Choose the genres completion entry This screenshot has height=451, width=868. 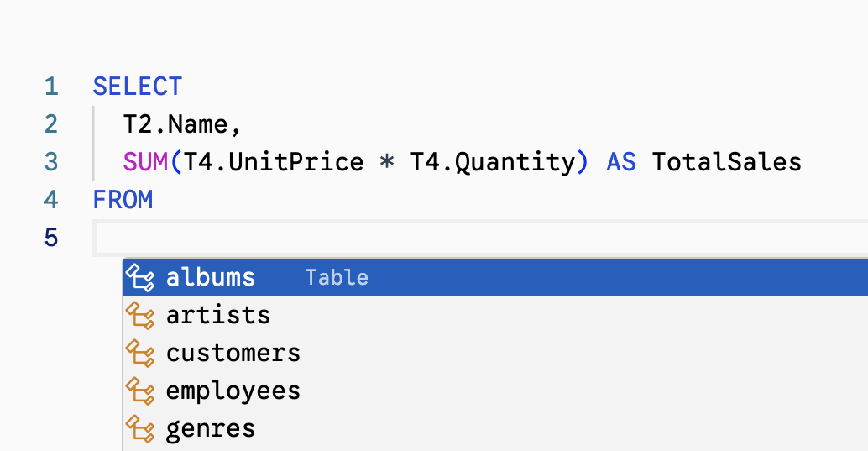[211, 428]
